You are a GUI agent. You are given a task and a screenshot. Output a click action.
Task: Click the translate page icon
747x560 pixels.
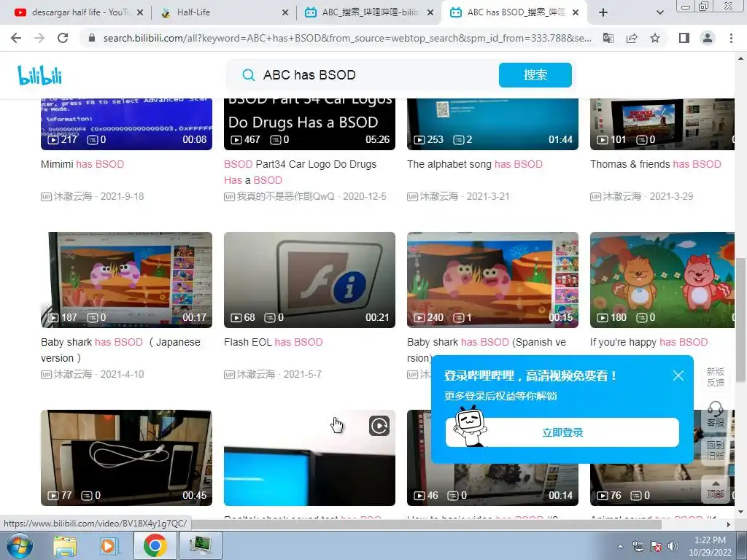click(608, 38)
